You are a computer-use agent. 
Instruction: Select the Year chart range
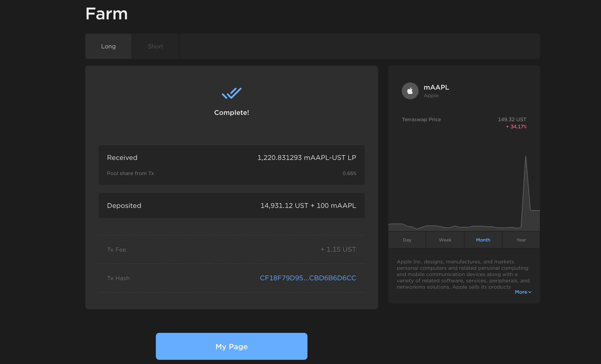(x=521, y=240)
